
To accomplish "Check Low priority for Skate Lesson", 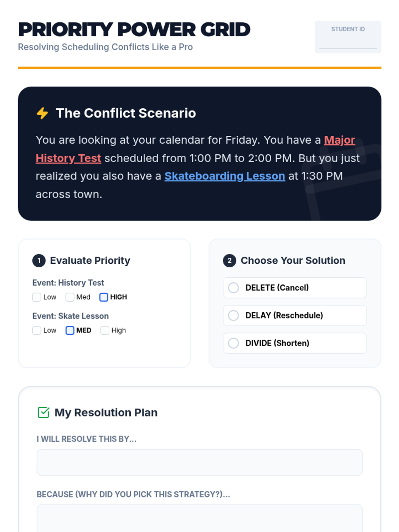I will (x=37, y=330).
